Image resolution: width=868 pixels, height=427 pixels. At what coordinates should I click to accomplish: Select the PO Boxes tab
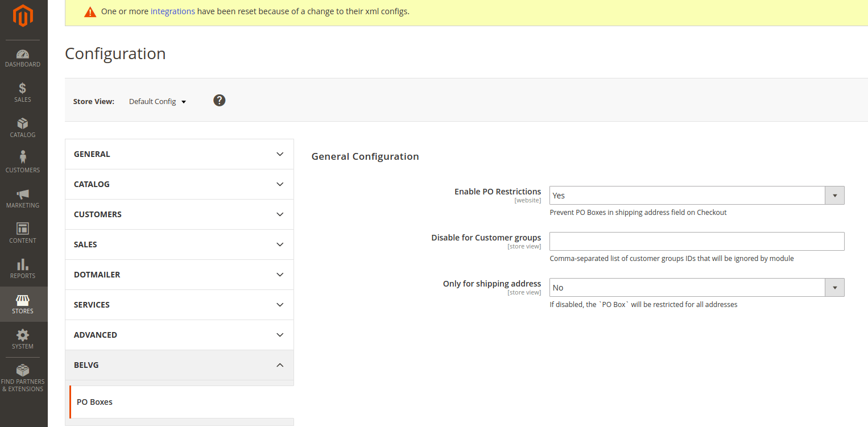(x=181, y=402)
